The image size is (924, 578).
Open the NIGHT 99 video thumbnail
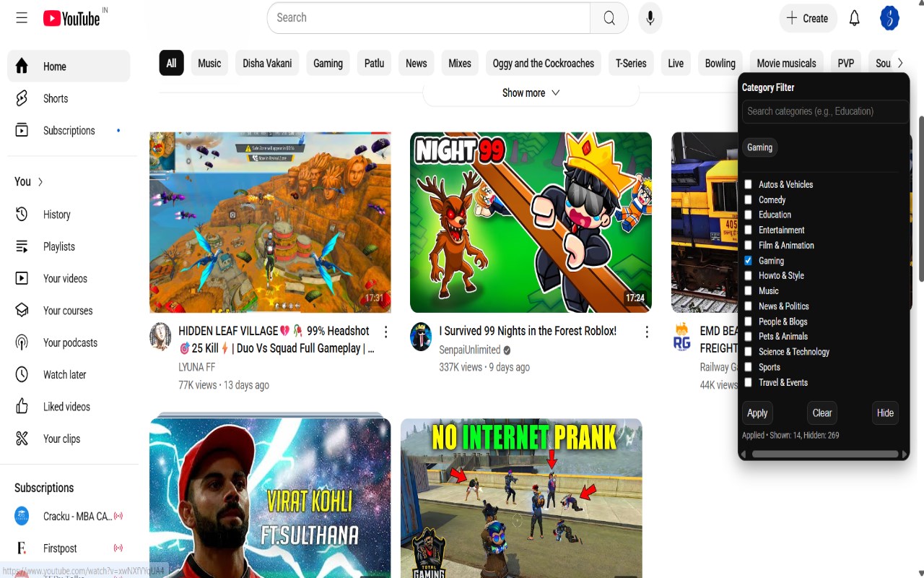(531, 223)
